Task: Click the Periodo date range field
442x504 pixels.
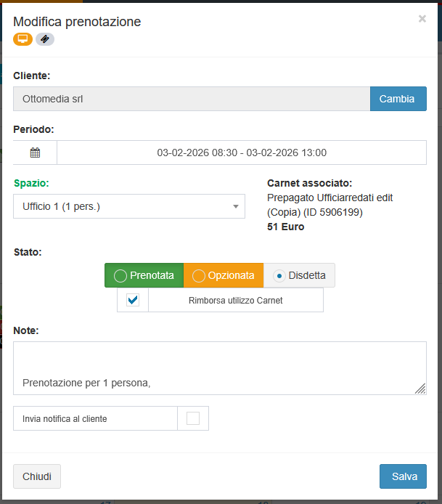Action: pos(242,153)
